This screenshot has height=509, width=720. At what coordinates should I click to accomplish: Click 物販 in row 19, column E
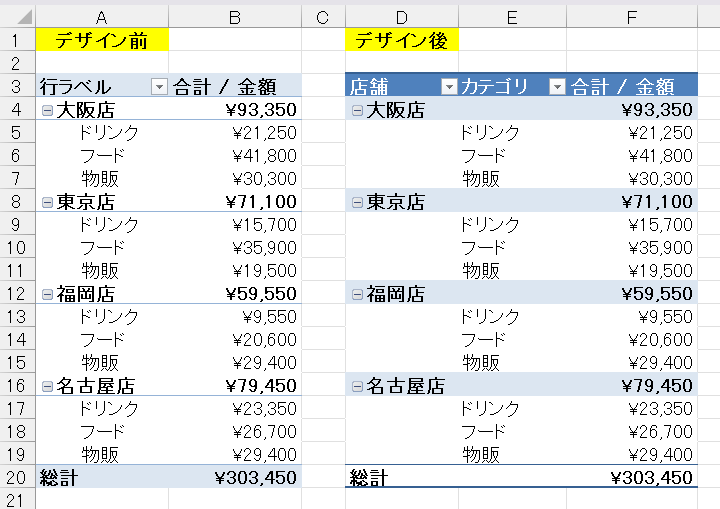pos(481,454)
